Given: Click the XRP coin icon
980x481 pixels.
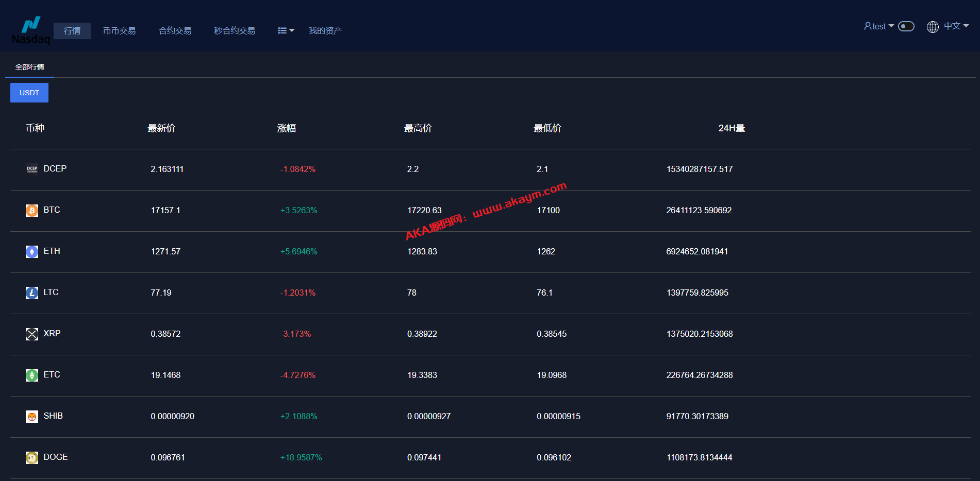Looking at the screenshot, I should [32, 334].
